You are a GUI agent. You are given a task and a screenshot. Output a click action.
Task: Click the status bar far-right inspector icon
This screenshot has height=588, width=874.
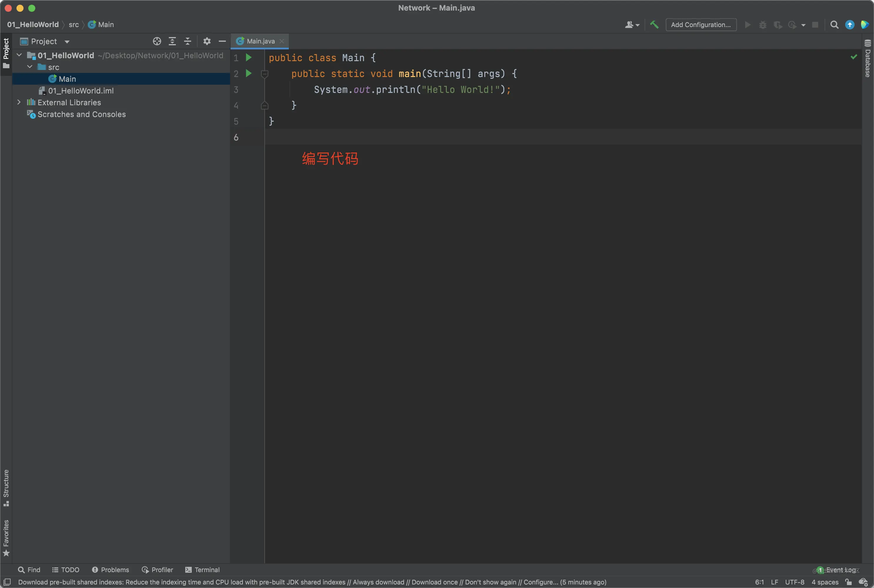coord(863,582)
